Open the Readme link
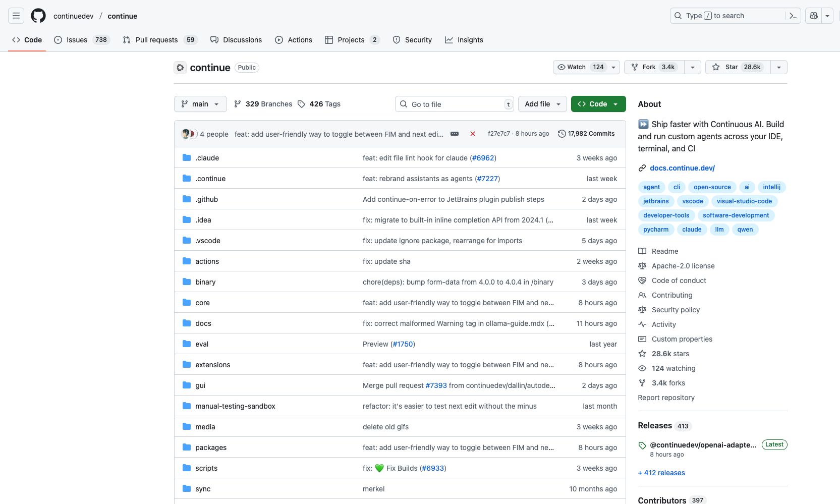The height and width of the screenshot is (504, 840). [x=658, y=251]
